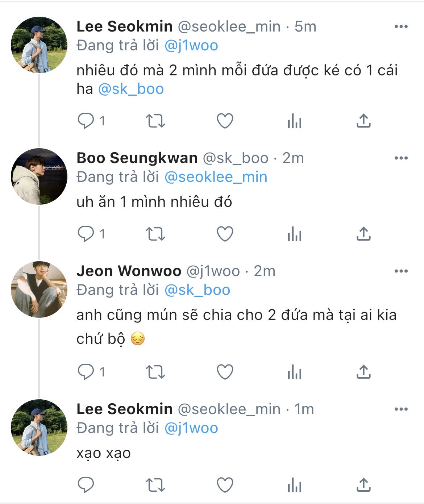Share Lee Seokmin's first tweet
Viewport: 424px width, 504px height.
tap(363, 121)
